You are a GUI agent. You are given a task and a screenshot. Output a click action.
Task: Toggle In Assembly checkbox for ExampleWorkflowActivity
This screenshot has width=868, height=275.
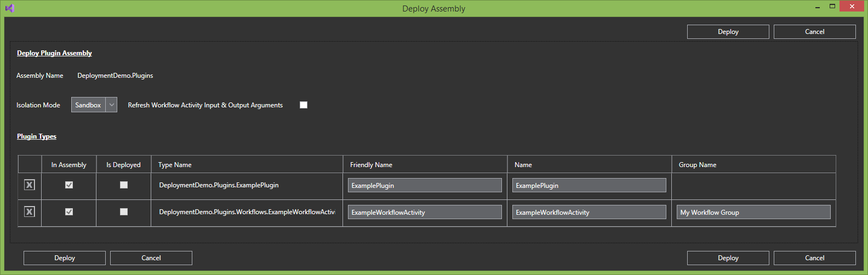coord(69,212)
